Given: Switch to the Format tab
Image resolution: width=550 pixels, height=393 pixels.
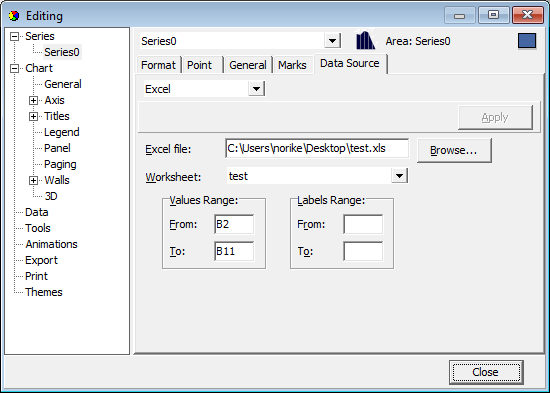Looking at the screenshot, I should pos(159,65).
